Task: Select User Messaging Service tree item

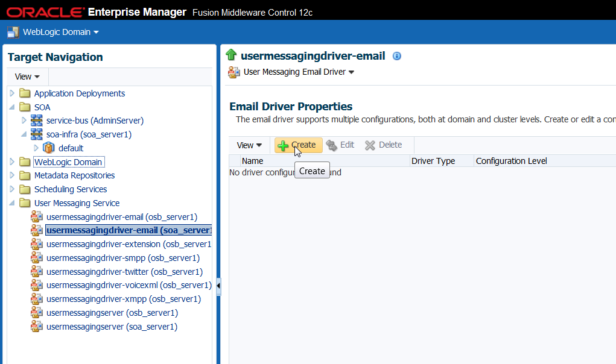Action: click(77, 203)
